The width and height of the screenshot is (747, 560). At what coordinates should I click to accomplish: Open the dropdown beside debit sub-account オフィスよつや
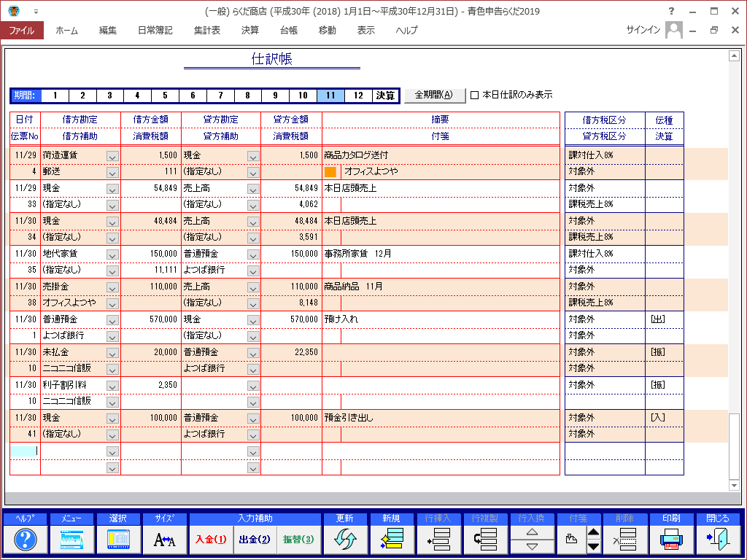click(112, 304)
